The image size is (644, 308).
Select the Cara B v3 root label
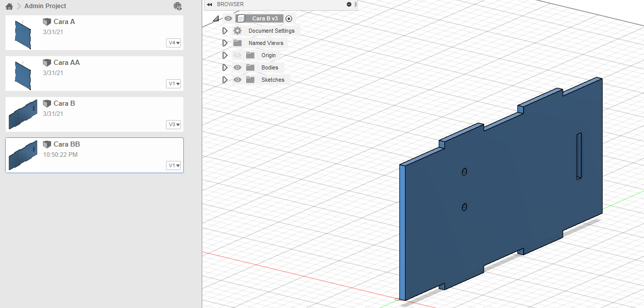(265, 18)
